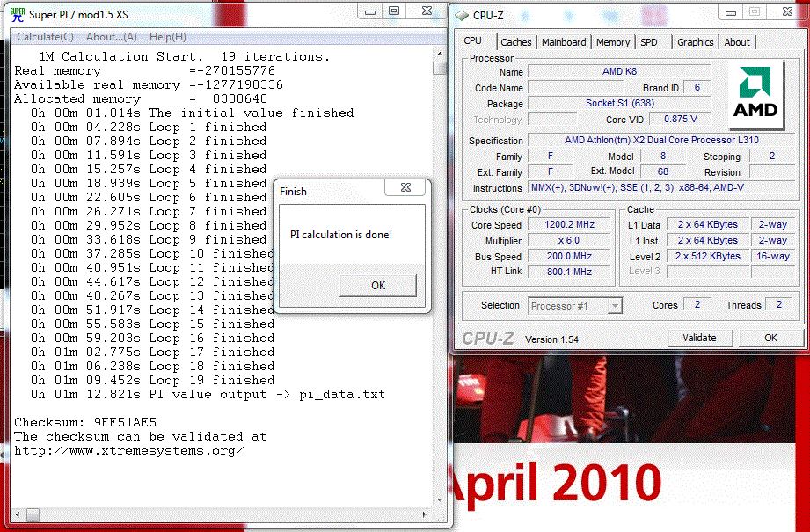Click the Super PI horizontal scrollbar left arrow

18,515
